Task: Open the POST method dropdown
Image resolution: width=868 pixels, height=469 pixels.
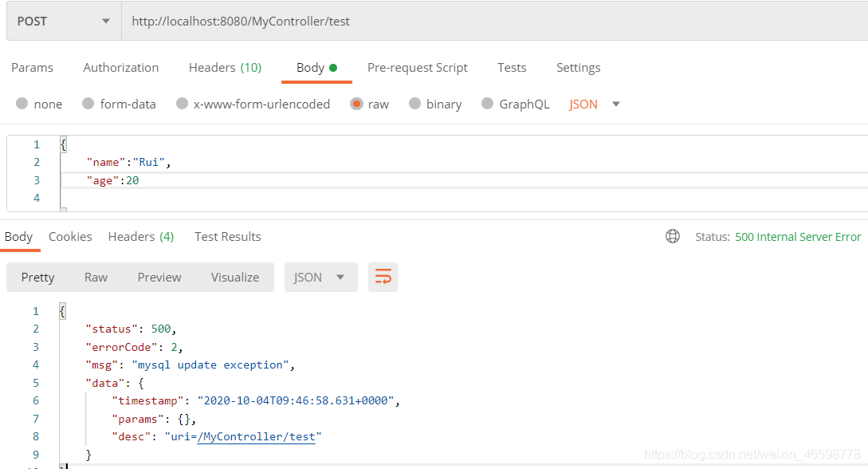Action: tap(64, 21)
